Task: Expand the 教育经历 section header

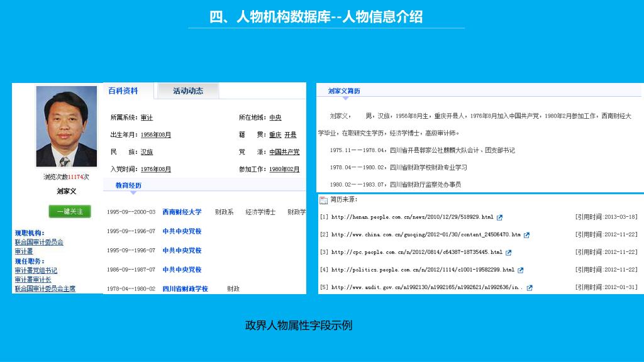Action: pyautogui.click(x=128, y=185)
